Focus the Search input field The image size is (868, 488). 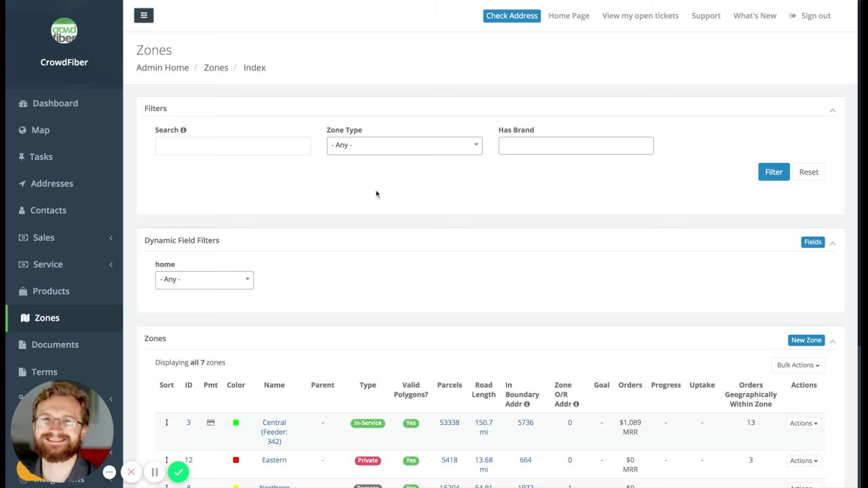click(233, 146)
